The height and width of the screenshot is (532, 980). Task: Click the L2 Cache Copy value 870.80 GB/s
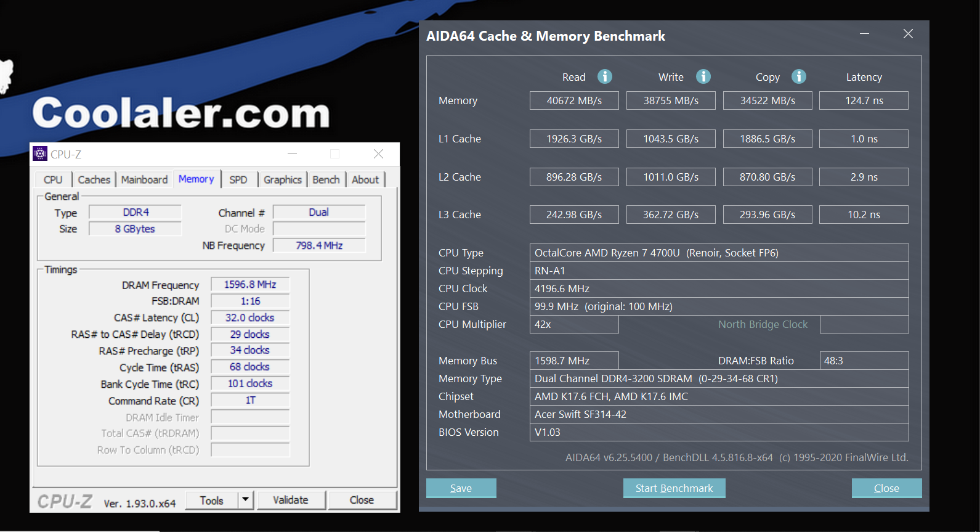coord(767,177)
